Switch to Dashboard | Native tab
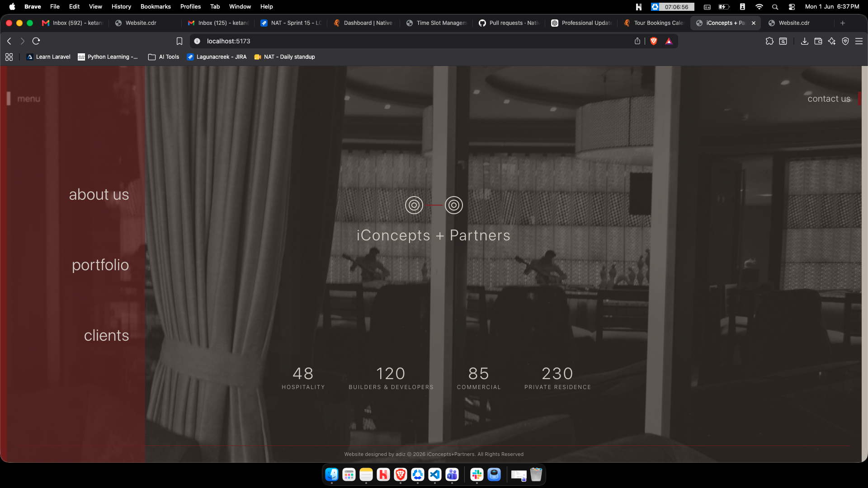Image resolution: width=868 pixels, height=488 pixels. [363, 23]
